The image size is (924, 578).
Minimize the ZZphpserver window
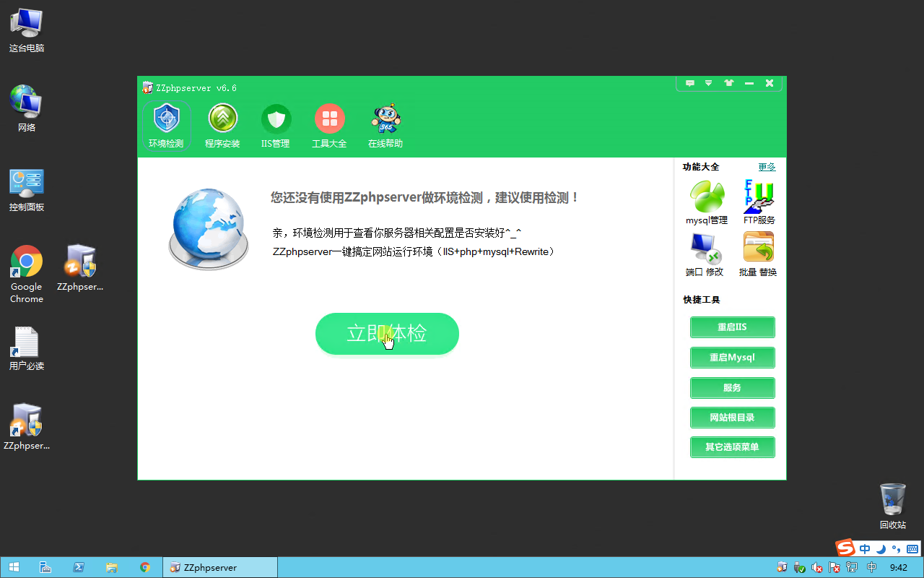[x=749, y=84]
